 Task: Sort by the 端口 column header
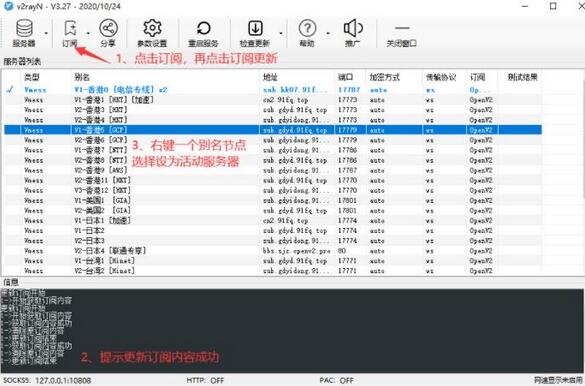[x=345, y=77]
